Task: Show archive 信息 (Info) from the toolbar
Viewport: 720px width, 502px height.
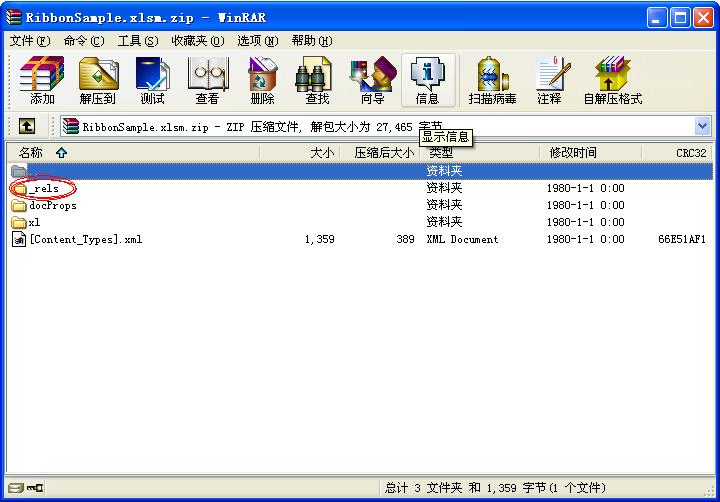Action: 427,80
